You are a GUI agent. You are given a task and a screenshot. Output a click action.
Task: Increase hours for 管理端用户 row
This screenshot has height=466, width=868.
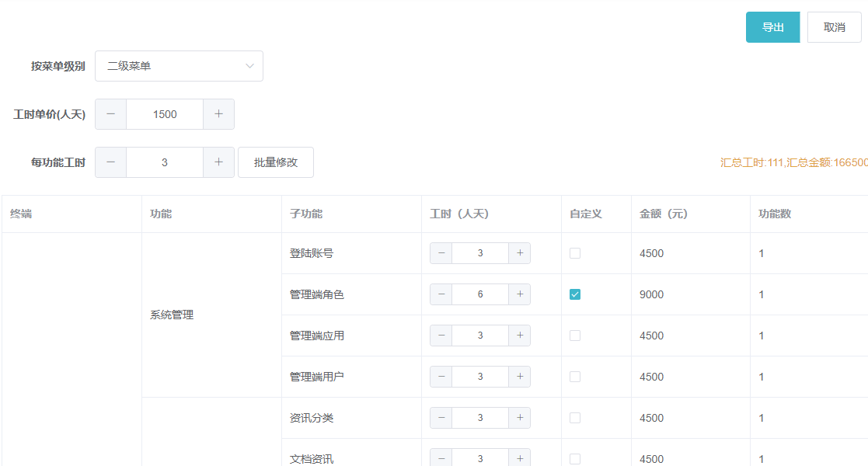(520, 377)
